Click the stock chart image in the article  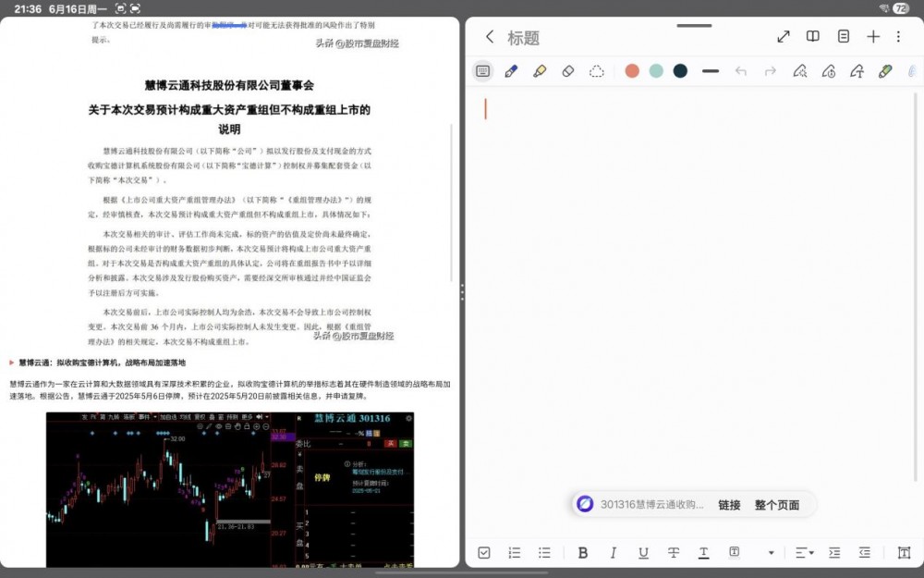[x=230, y=489]
